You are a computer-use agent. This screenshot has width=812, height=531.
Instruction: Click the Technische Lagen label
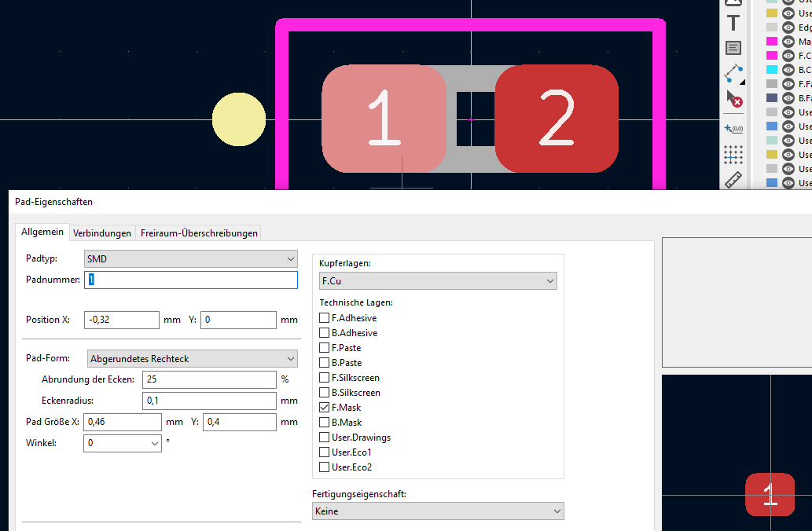click(x=356, y=302)
